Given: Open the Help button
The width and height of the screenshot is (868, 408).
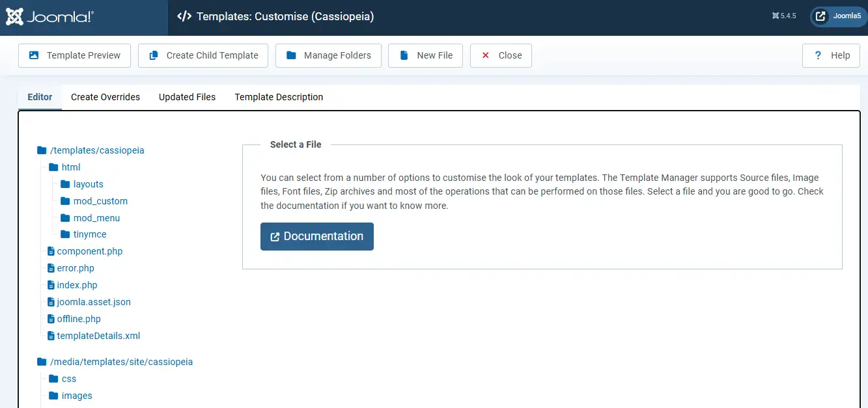Looking at the screenshot, I should click(831, 55).
